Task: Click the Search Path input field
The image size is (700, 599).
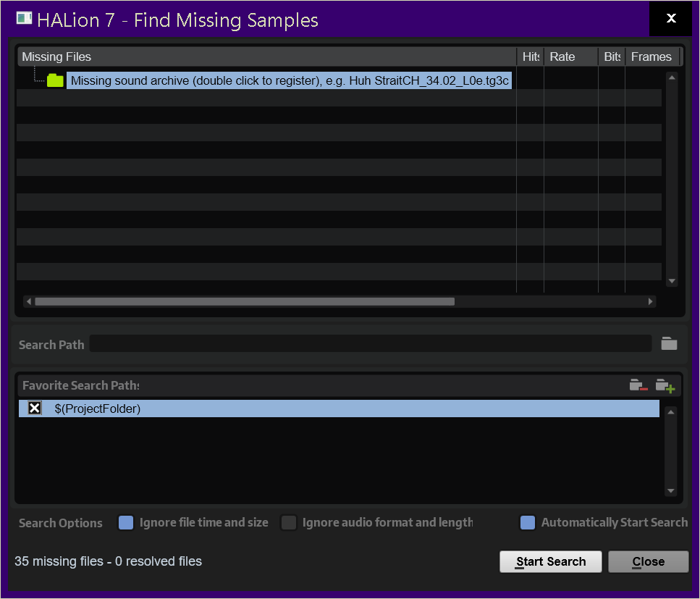Action: click(371, 343)
